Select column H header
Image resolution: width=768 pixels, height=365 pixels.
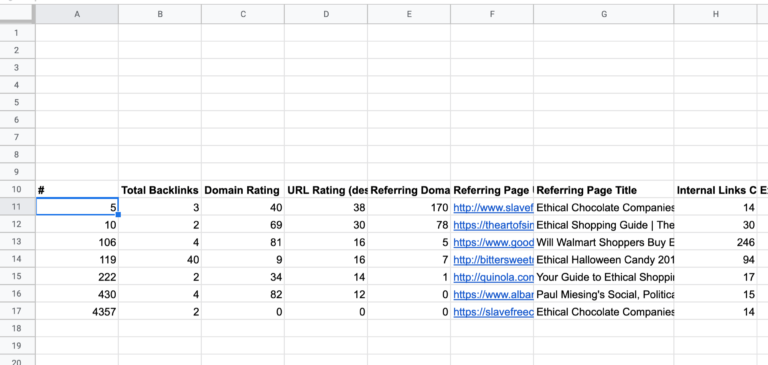(x=716, y=15)
